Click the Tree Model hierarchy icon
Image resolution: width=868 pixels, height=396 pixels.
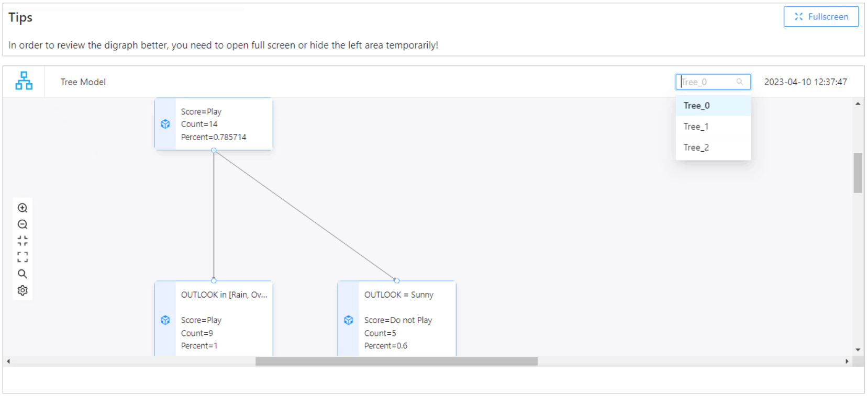pyautogui.click(x=24, y=81)
